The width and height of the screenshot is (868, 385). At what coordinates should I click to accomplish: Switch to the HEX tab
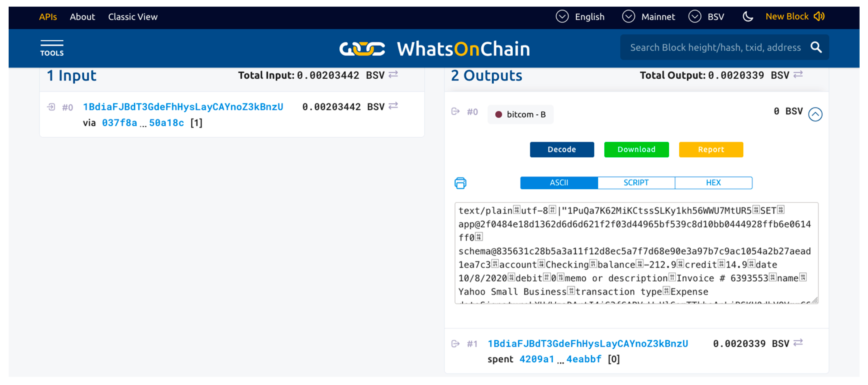(x=713, y=183)
